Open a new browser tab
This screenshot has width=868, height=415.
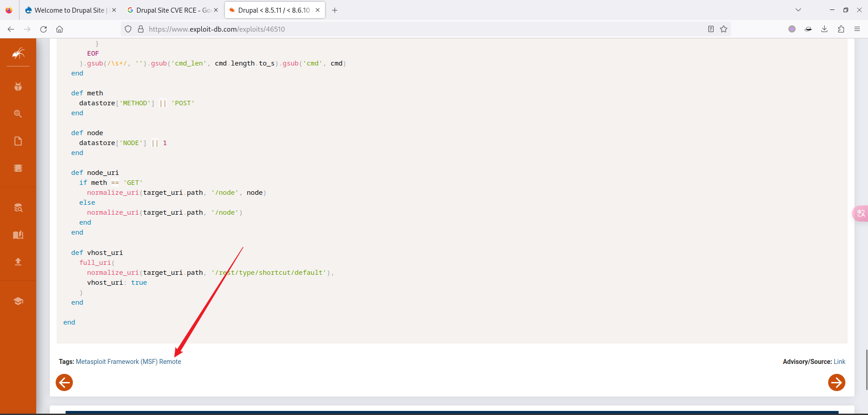(335, 10)
